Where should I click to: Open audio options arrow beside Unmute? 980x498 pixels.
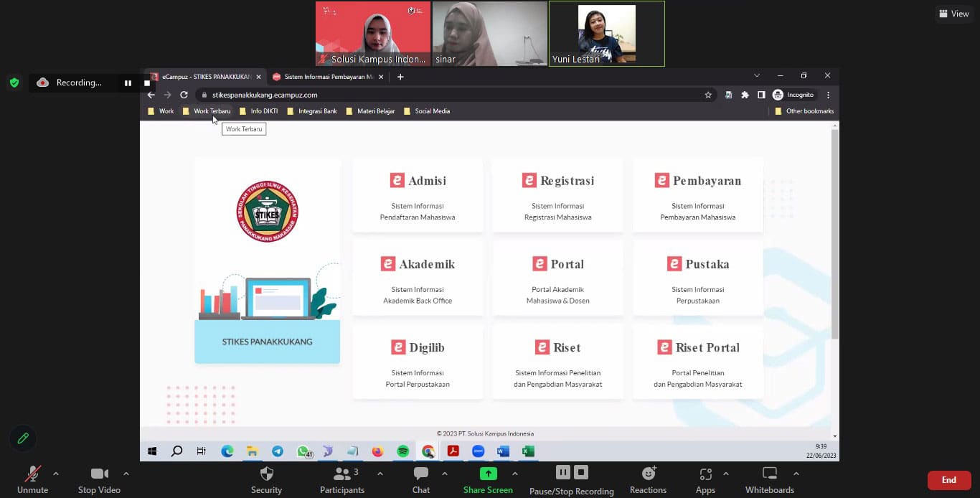click(x=56, y=474)
